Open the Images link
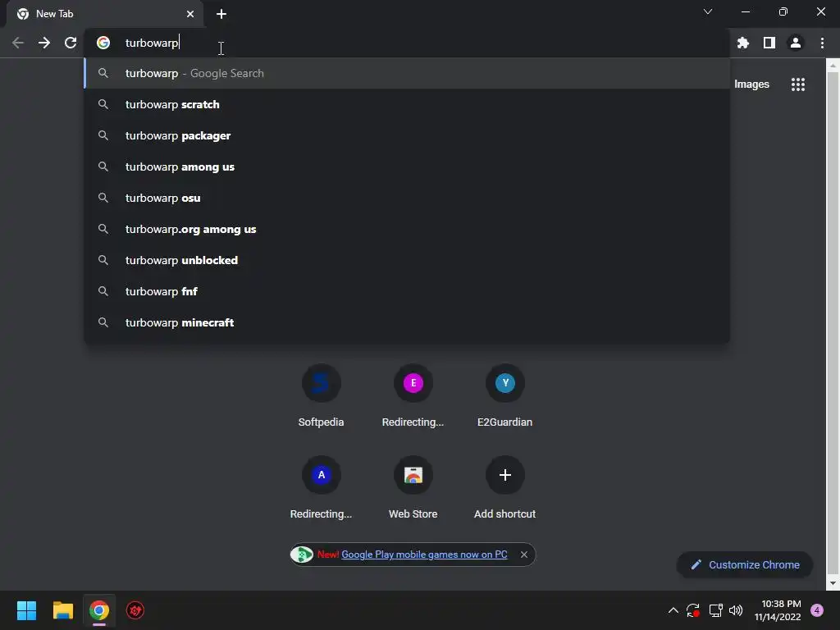 pos(751,84)
